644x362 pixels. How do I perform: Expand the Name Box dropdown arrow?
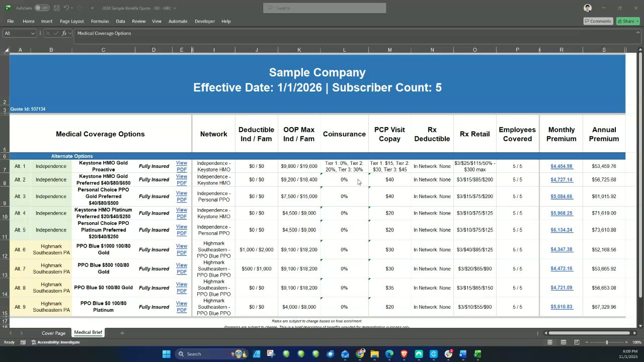coord(33,33)
